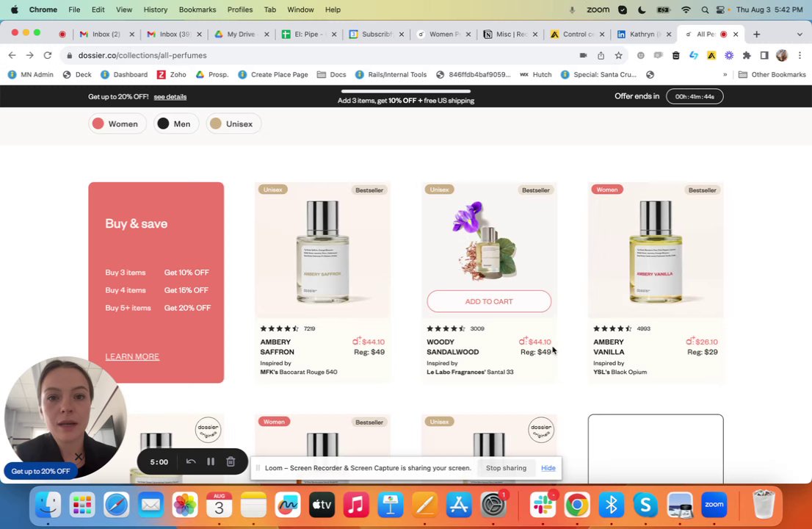Image resolution: width=812 pixels, height=529 pixels.
Task: Open the Chrome three-dot menu
Action: tap(800, 55)
